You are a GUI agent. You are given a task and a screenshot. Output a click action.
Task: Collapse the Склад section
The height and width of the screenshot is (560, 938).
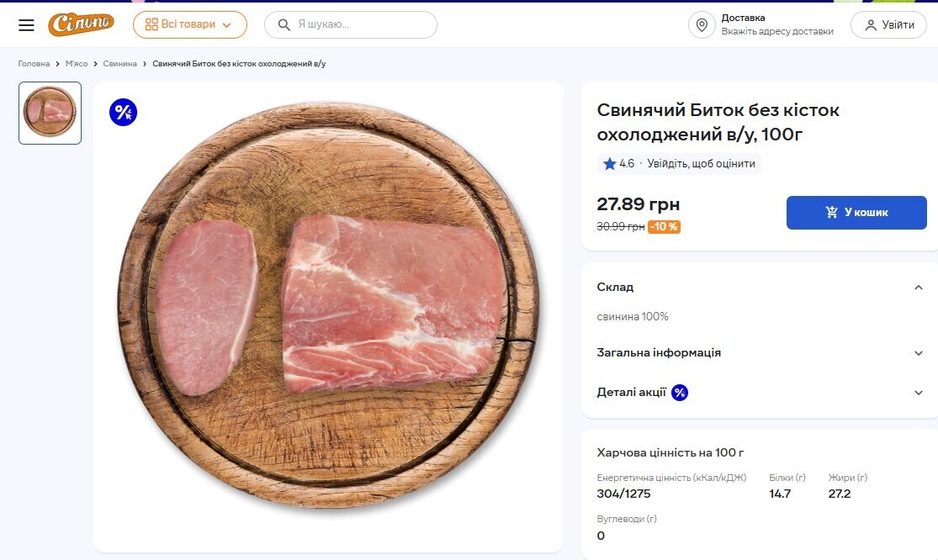tap(919, 288)
